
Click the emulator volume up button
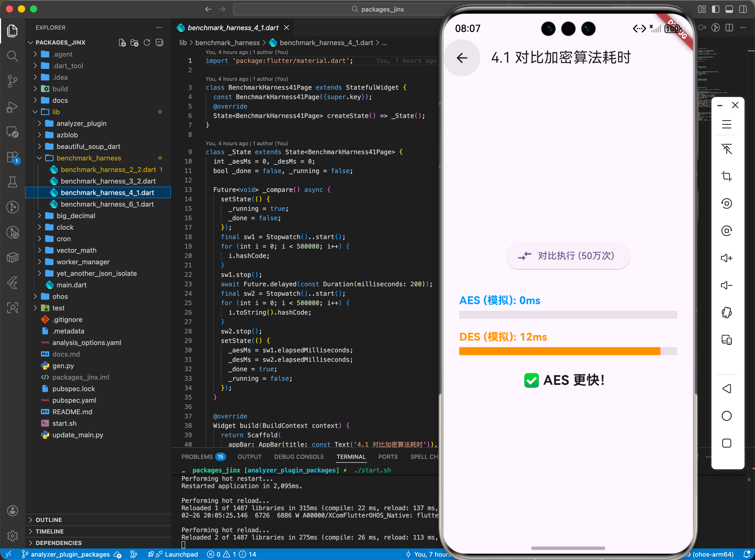726,258
